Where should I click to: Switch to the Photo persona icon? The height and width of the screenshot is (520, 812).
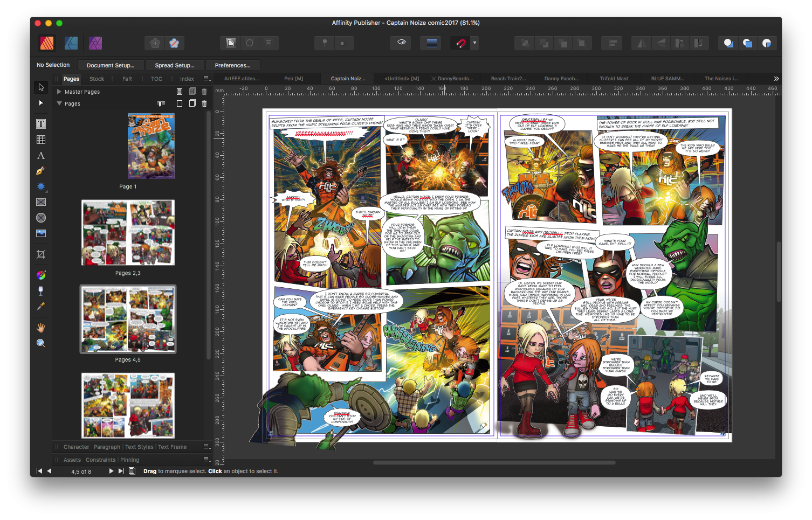[x=95, y=43]
